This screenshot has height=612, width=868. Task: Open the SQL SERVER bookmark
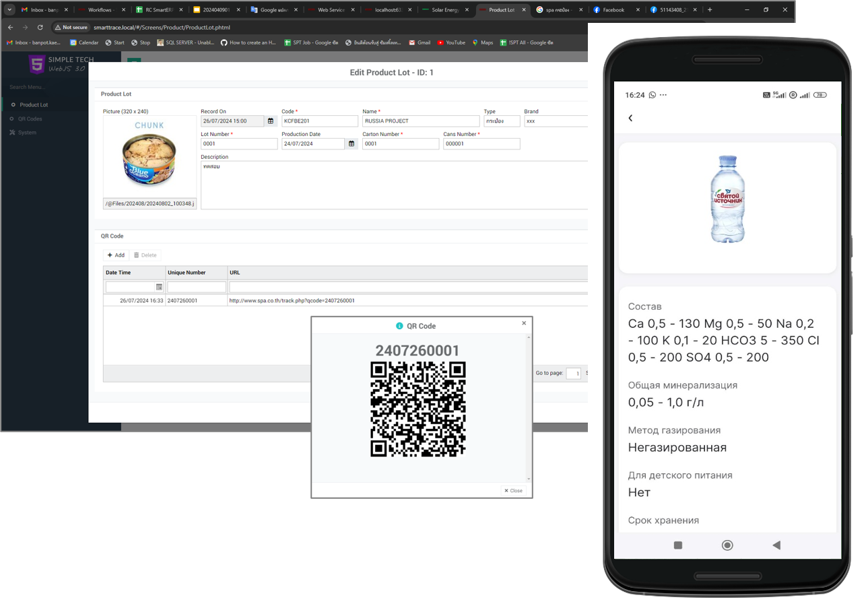(x=185, y=42)
